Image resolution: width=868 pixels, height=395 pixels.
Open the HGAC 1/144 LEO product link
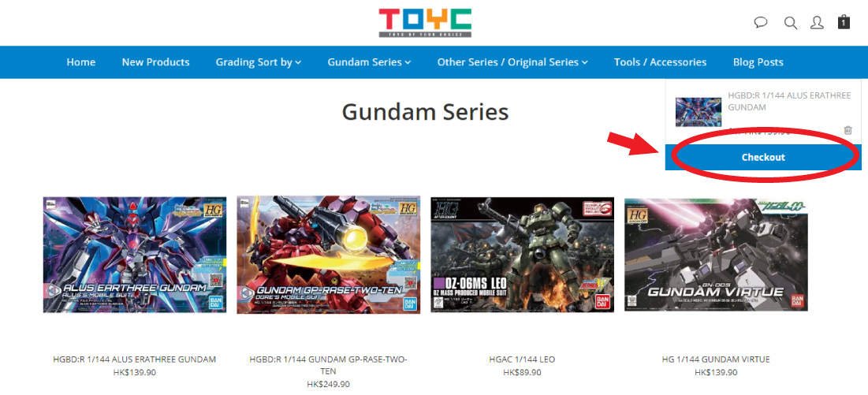tap(522, 359)
